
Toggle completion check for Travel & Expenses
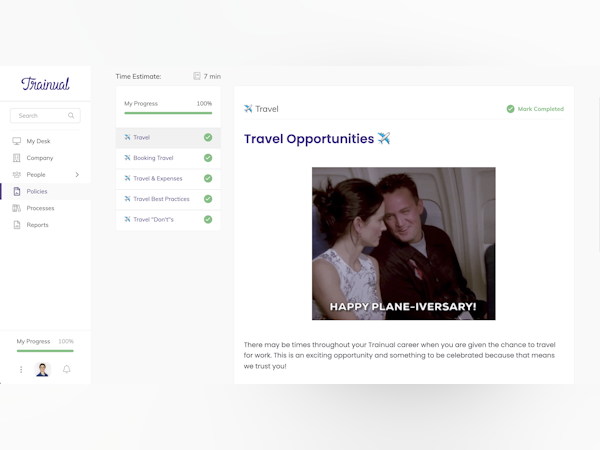pos(208,178)
